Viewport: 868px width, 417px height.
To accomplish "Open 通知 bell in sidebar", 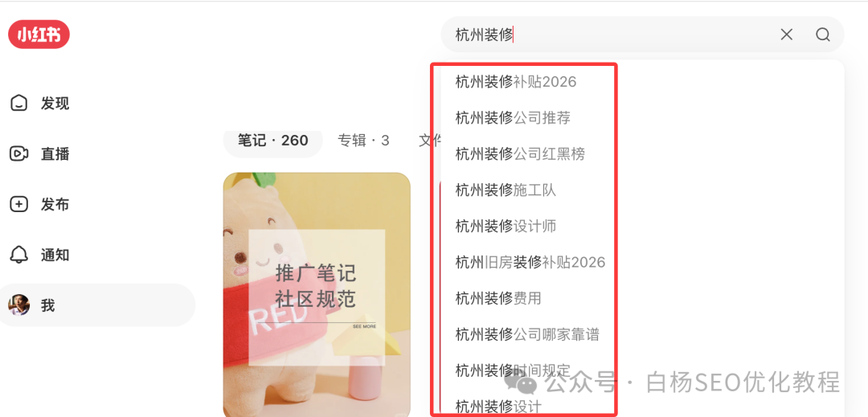I will pyautogui.click(x=40, y=255).
